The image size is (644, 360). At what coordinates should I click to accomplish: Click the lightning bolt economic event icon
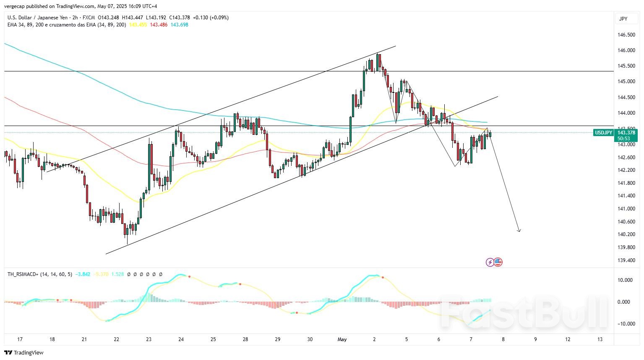[490, 262]
